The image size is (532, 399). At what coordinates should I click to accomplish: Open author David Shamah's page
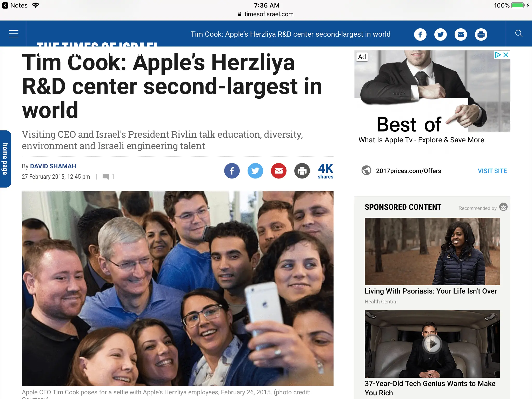click(x=53, y=166)
